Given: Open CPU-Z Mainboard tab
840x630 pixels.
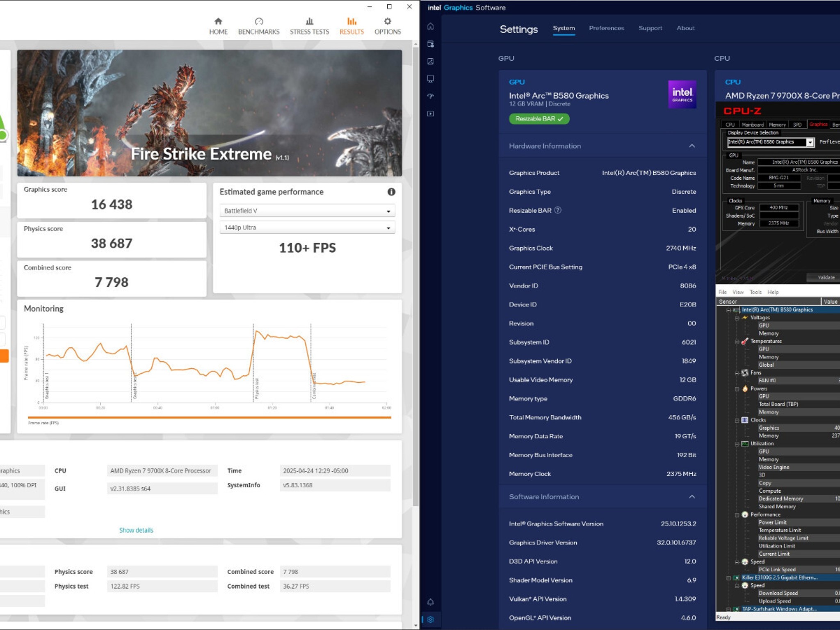Looking at the screenshot, I should pos(753,125).
